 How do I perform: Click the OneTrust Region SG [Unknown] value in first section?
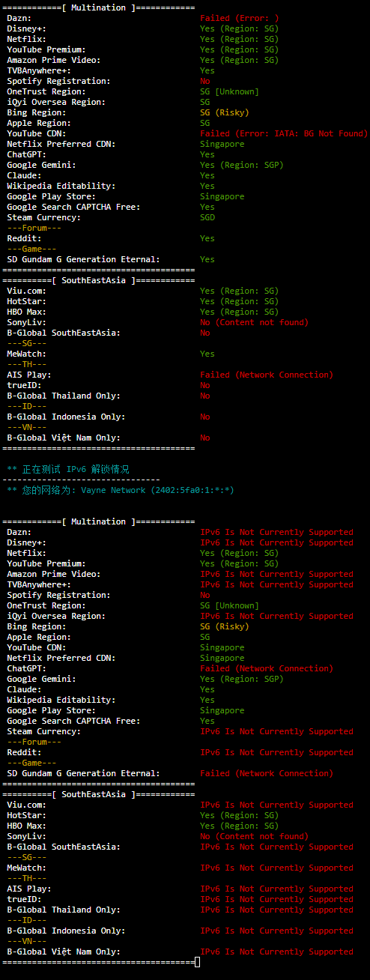(x=229, y=91)
